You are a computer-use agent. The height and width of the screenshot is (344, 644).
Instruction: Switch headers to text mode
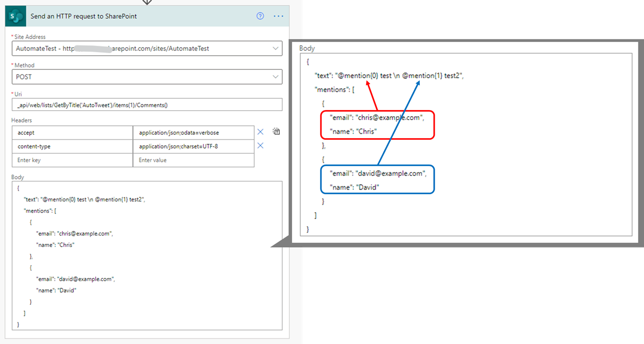[x=276, y=132]
